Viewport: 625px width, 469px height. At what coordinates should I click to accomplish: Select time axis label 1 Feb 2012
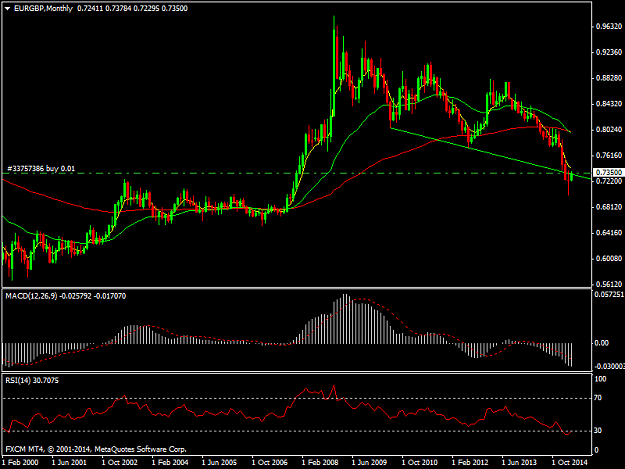(470, 462)
